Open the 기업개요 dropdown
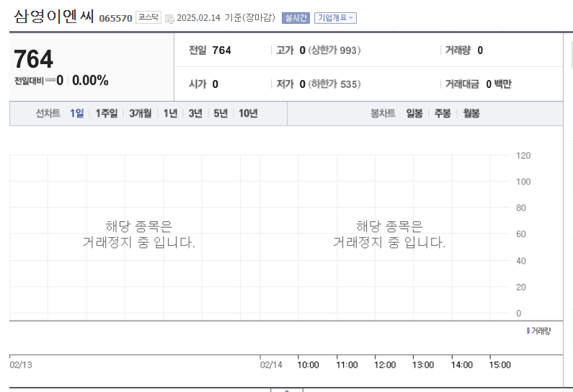The width and height of the screenshot is (573, 392). [335, 18]
